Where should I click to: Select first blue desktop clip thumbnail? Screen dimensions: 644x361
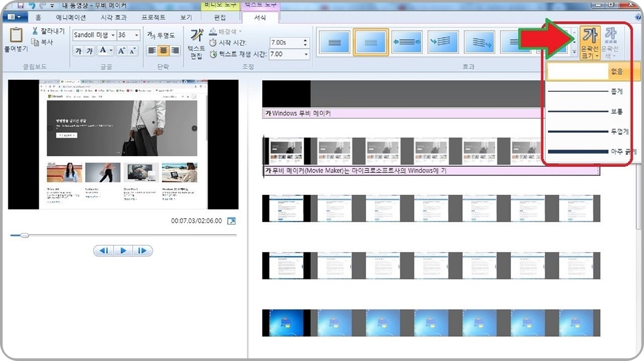click(286, 323)
